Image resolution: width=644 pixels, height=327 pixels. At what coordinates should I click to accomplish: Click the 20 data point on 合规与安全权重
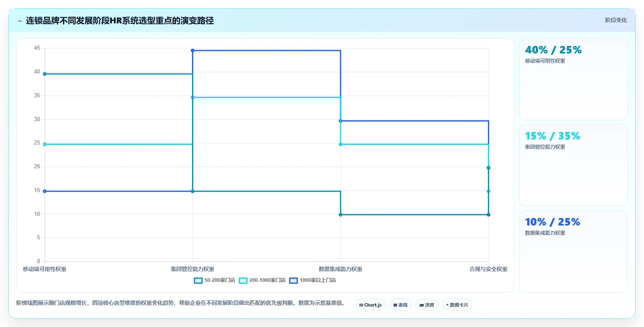click(x=488, y=168)
